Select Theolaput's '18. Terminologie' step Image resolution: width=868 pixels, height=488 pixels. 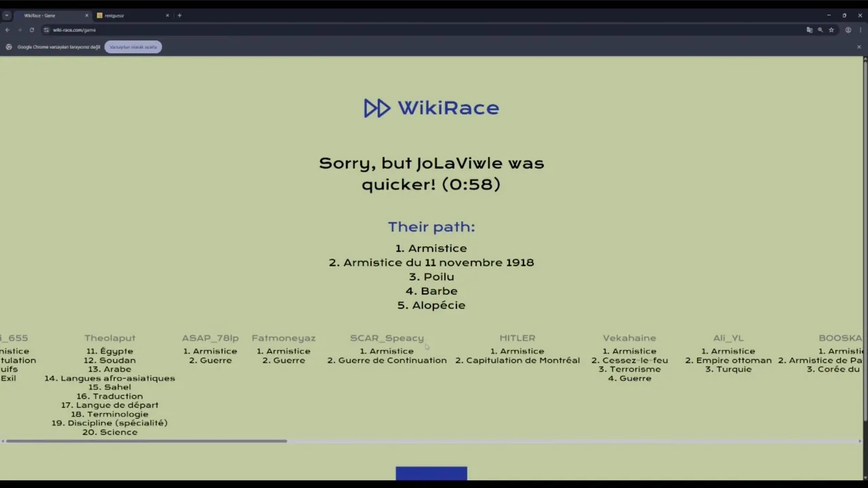(110, 414)
